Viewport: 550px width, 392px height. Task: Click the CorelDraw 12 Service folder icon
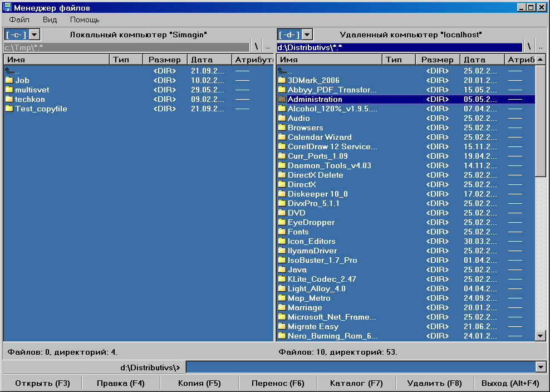point(282,146)
